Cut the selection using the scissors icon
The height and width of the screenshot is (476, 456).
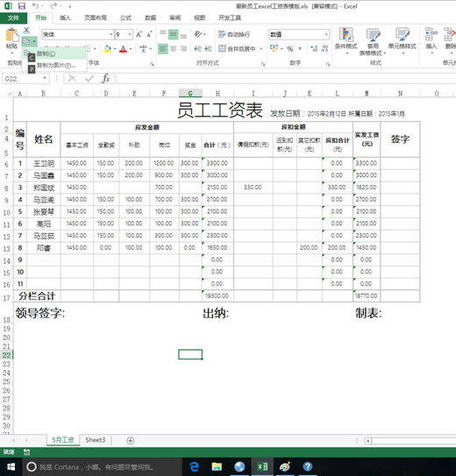(26, 31)
